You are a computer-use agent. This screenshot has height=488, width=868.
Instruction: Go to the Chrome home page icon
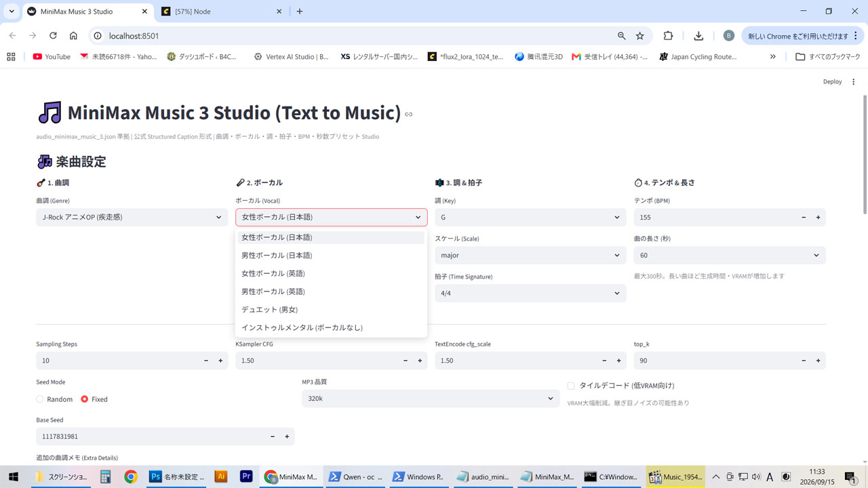pos(73,36)
